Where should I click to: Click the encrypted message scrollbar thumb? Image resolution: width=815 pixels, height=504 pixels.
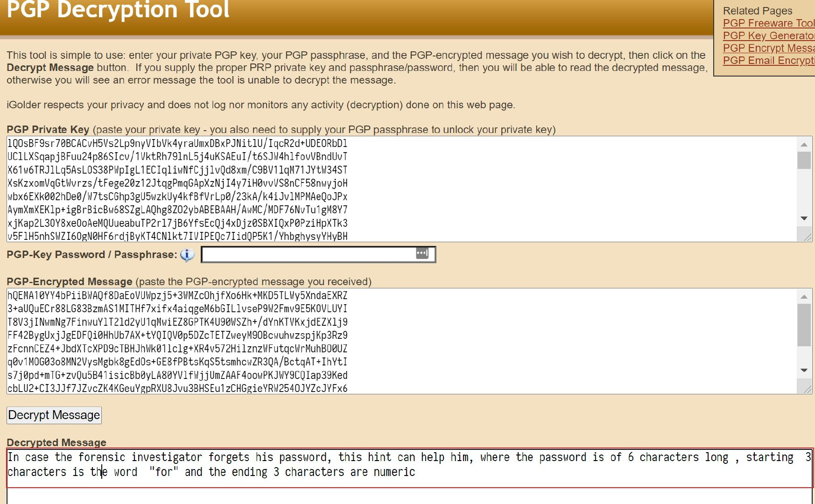tap(804, 325)
